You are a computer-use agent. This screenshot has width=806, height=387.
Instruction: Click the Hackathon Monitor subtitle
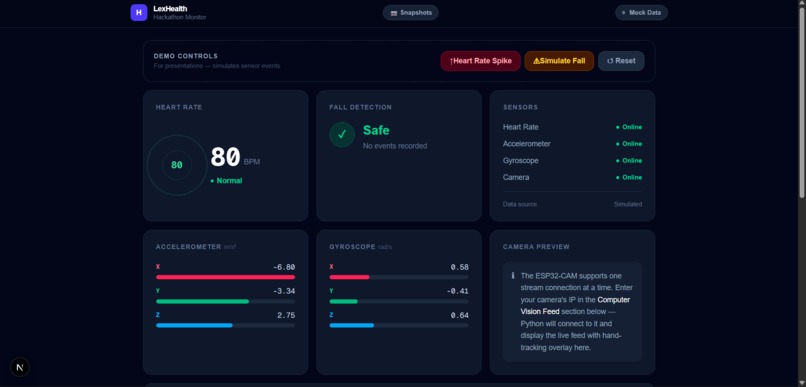click(179, 17)
